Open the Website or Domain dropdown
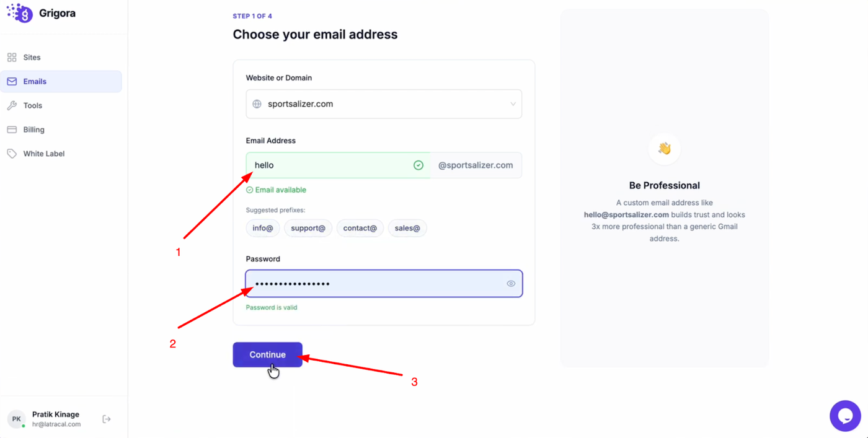Viewport: 868px width, 438px height. (x=383, y=104)
